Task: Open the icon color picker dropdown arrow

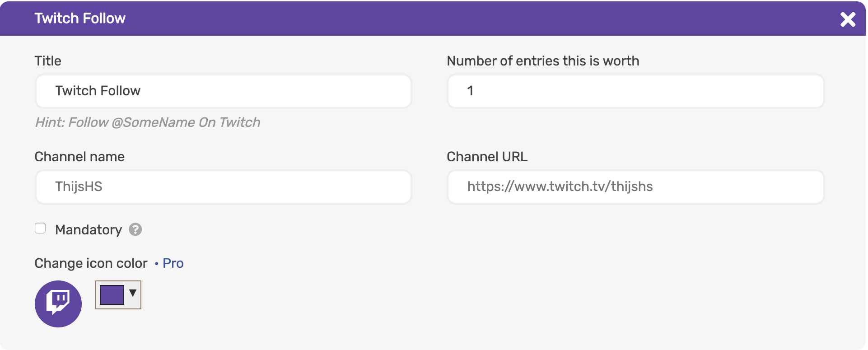Action: 132,294
